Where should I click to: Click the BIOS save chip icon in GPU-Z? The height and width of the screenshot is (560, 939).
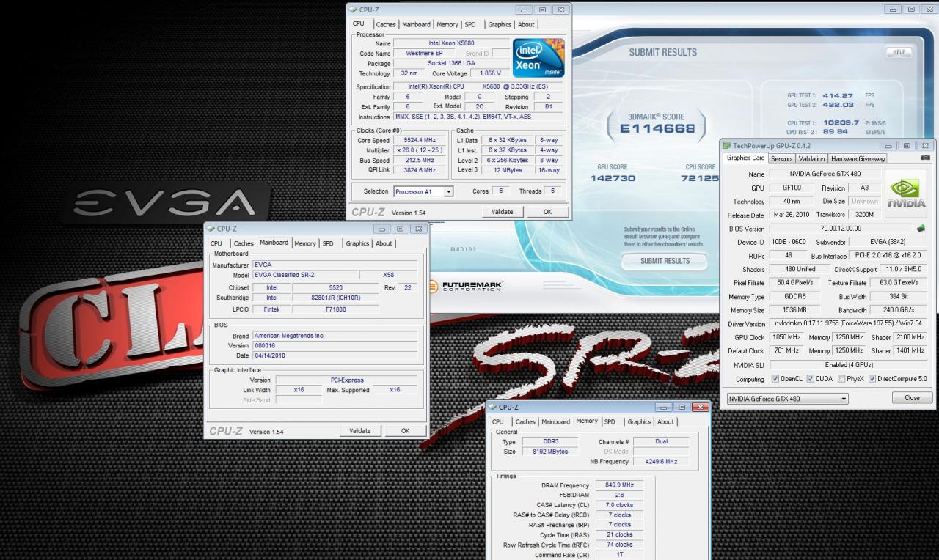point(921,229)
